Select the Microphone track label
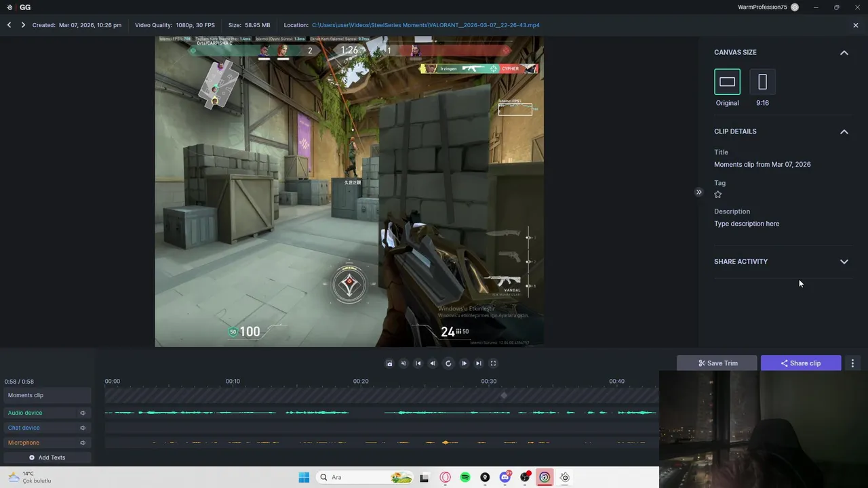 tap(24, 443)
